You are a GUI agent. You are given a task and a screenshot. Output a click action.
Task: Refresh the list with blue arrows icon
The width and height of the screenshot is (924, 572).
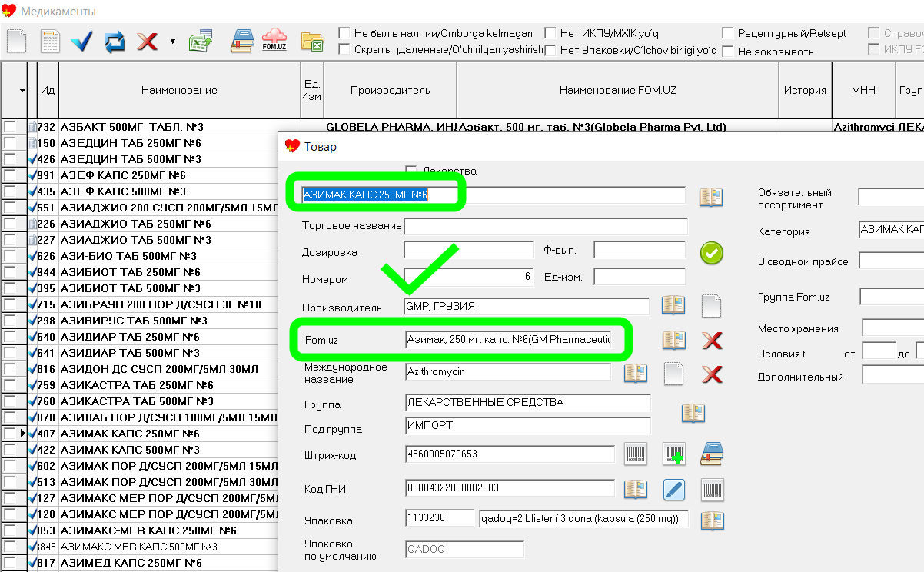click(x=115, y=41)
